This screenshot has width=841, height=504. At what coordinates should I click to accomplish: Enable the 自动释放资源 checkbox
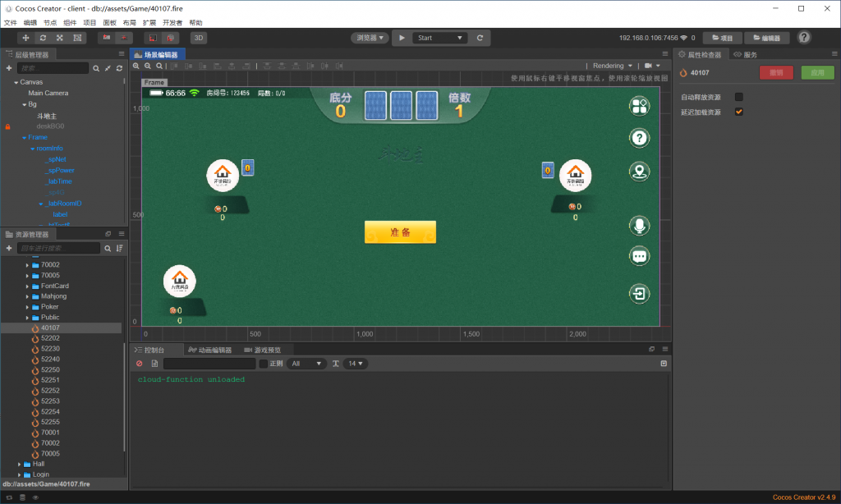coord(738,97)
